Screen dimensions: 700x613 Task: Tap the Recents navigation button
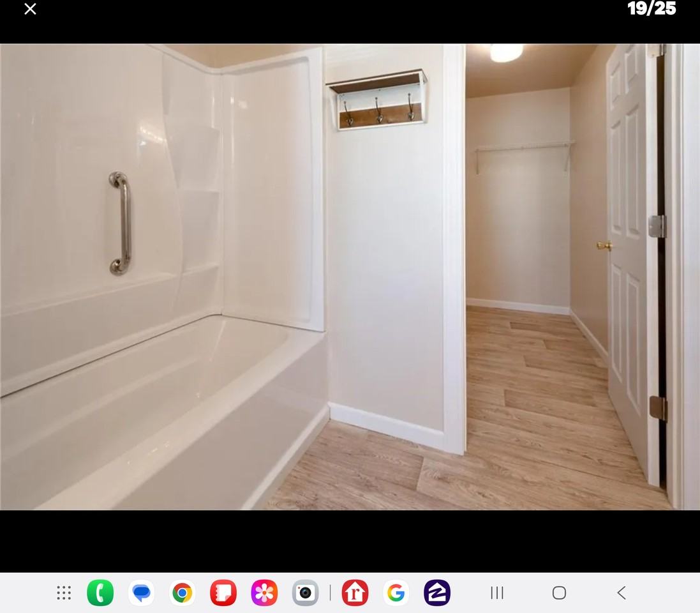point(497,593)
